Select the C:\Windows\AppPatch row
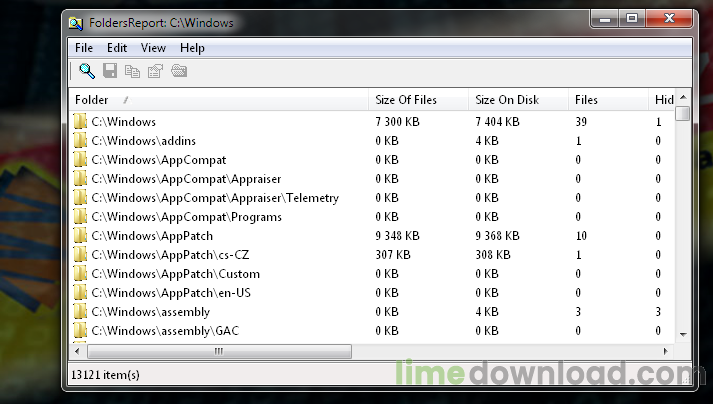The image size is (713, 404). click(372, 236)
